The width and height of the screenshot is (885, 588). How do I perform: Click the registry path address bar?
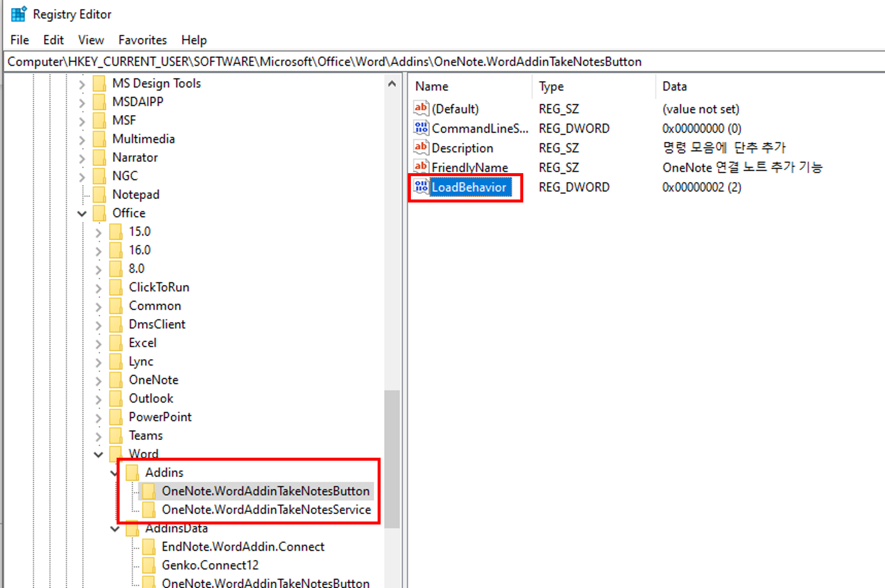tap(444, 61)
